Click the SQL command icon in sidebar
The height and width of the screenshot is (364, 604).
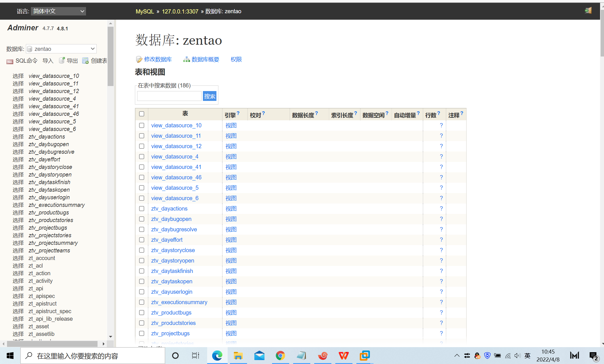pos(10,61)
